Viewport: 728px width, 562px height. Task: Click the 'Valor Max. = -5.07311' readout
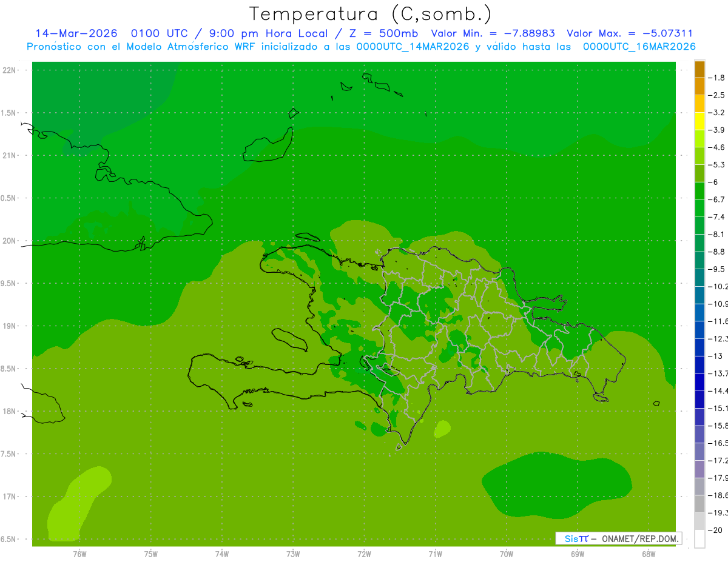(630, 33)
